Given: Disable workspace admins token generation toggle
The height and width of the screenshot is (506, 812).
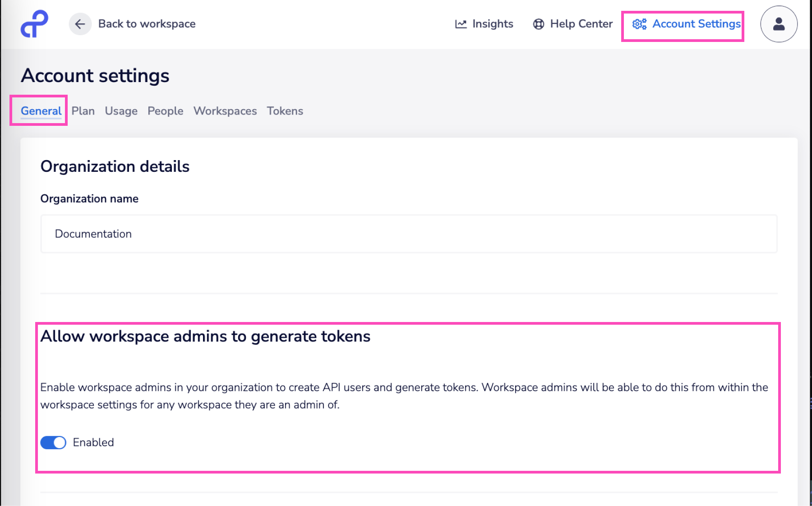Looking at the screenshot, I should (x=53, y=442).
